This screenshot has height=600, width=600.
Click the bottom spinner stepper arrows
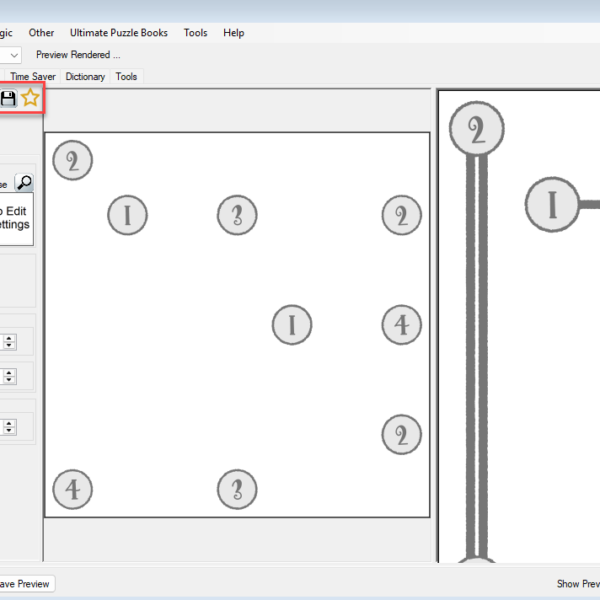tap(9, 427)
